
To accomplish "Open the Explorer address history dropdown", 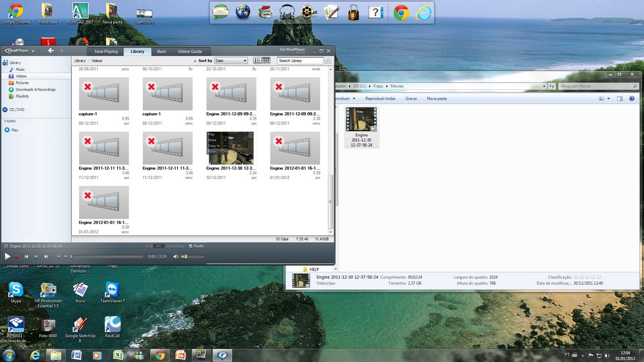I will pyautogui.click(x=544, y=86).
